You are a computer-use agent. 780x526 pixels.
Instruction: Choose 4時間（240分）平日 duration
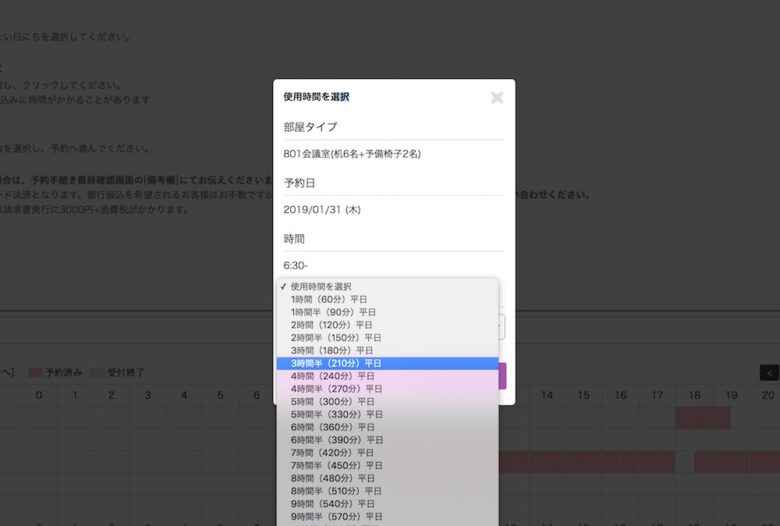[x=388, y=376]
